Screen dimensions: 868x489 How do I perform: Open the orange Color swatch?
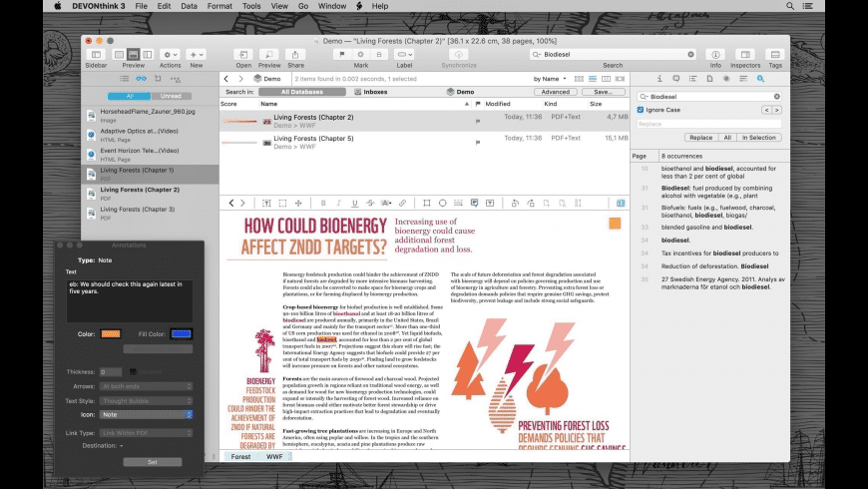click(x=111, y=334)
